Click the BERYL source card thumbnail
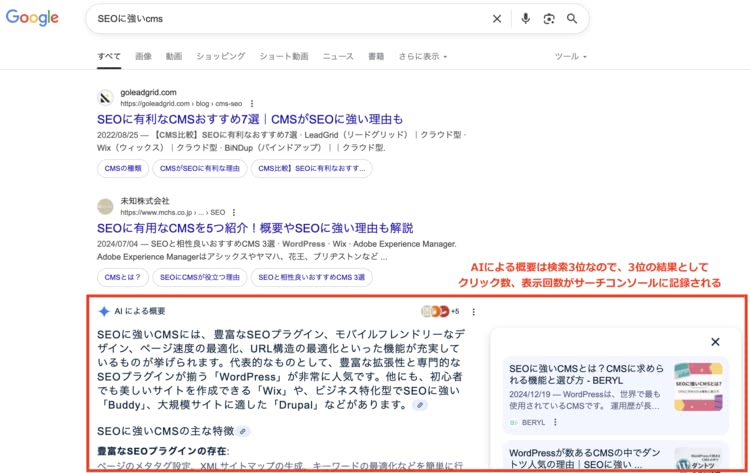The height and width of the screenshot is (473, 750). click(x=698, y=387)
